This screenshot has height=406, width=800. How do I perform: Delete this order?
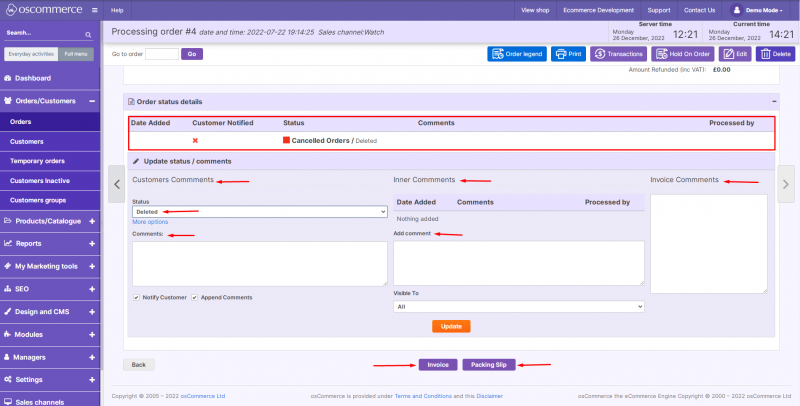click(776, 54)
